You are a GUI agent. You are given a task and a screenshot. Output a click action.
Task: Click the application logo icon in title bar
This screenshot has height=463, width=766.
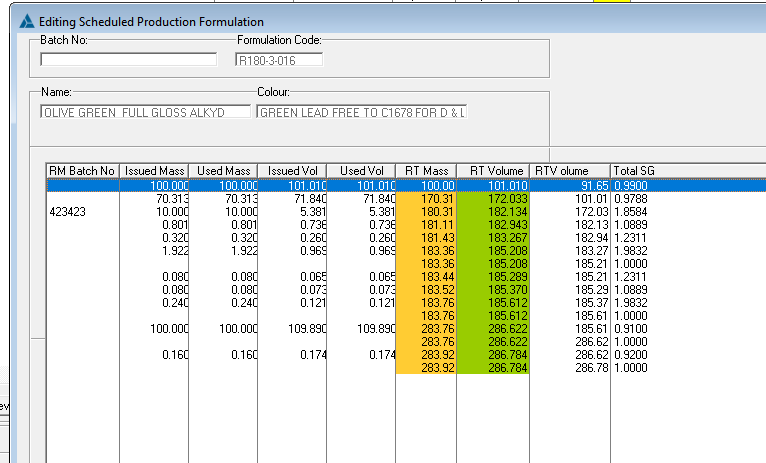click(27, 21)
